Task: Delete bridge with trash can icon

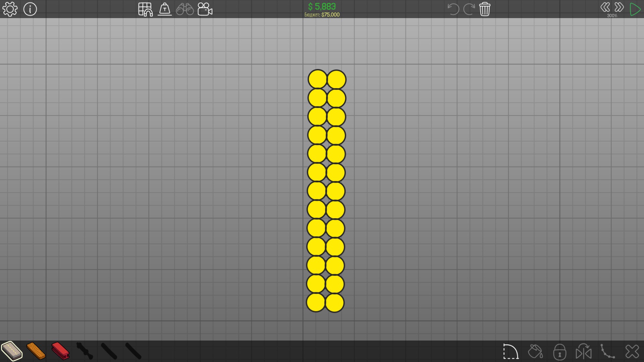Action: 485,9
